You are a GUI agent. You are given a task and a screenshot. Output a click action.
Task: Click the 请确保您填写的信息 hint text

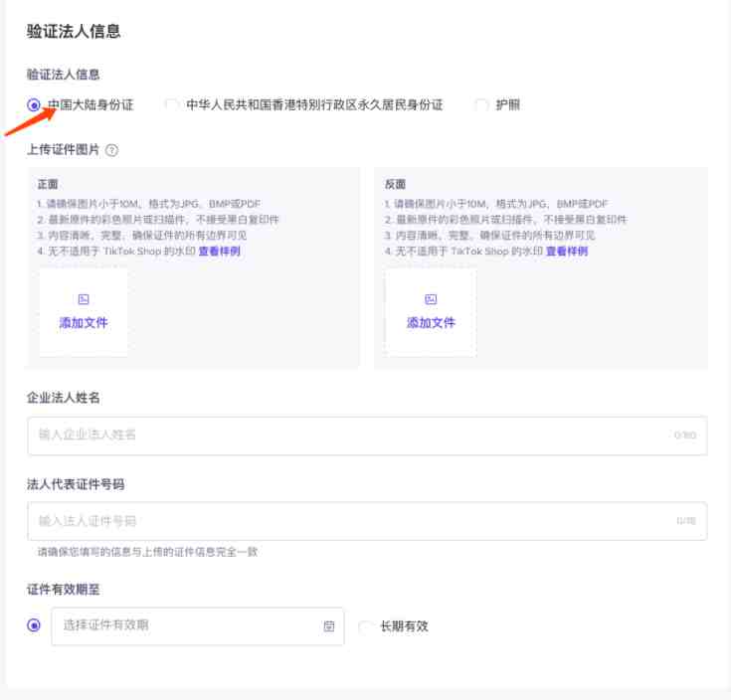pyautogui.click(x=148, y=552)
